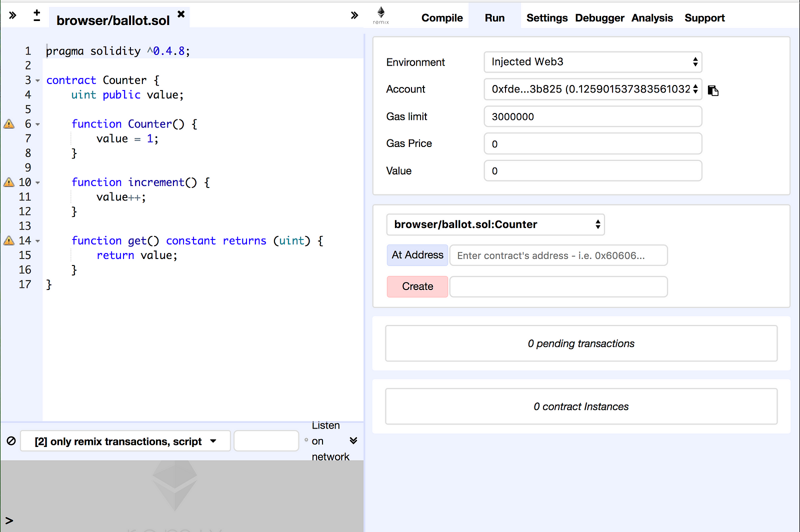Click the Gas Price input field
The image size is (800, 532).
point(593,143)
